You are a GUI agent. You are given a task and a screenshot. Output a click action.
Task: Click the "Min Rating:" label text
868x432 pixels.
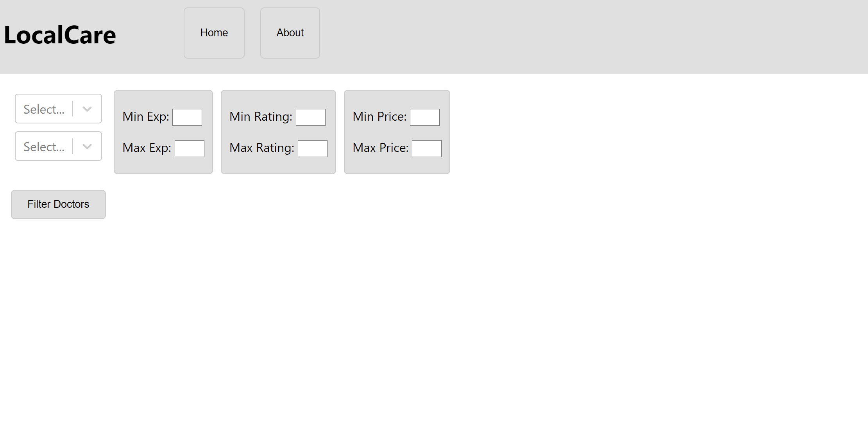[x=261, y=117]
